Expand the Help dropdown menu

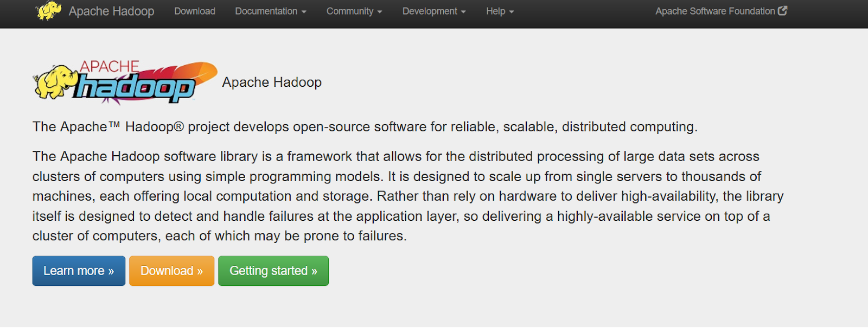click(500, 11)
